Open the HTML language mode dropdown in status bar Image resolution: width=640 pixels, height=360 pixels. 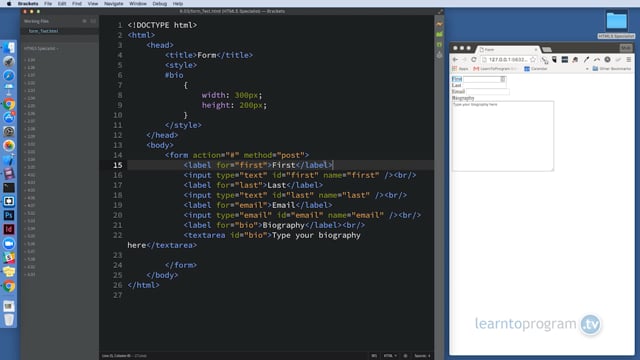[x=390, y=356]
